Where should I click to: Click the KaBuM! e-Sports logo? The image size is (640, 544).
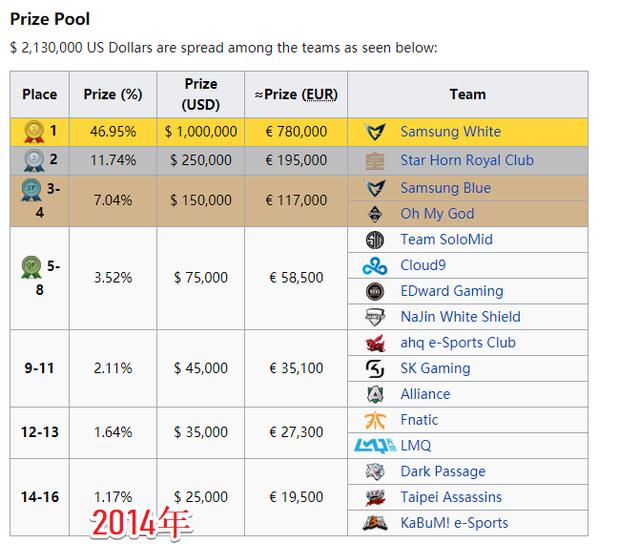[x=375, y=523]
